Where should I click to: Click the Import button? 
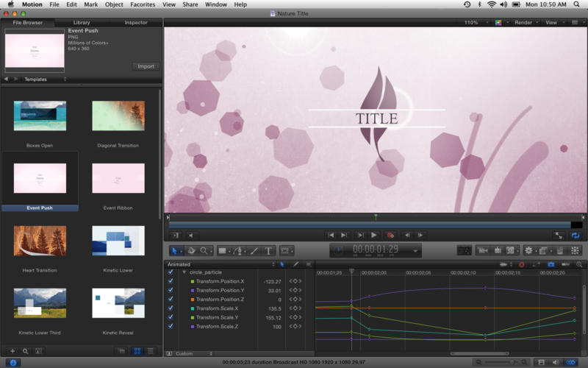tap(146, 66)
